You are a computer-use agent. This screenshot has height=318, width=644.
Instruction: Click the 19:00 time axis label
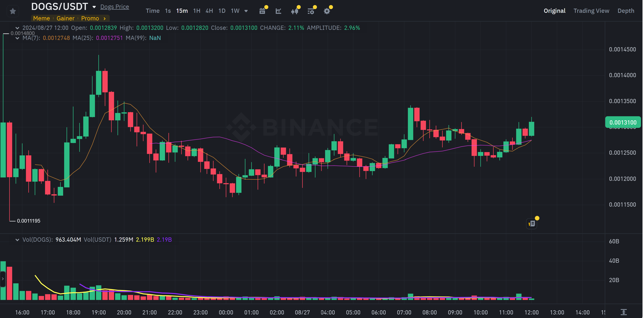click(x=99, y=312)
